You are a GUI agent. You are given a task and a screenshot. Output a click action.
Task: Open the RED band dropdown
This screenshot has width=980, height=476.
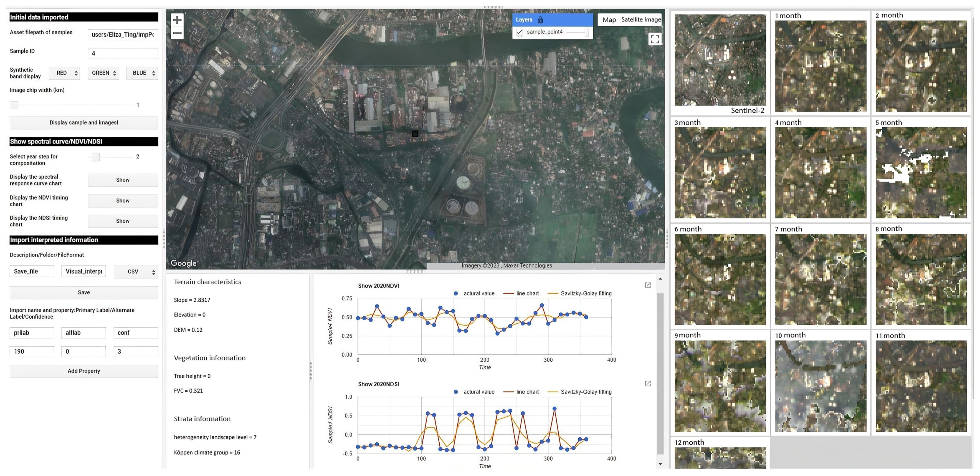tap(64, 73)
